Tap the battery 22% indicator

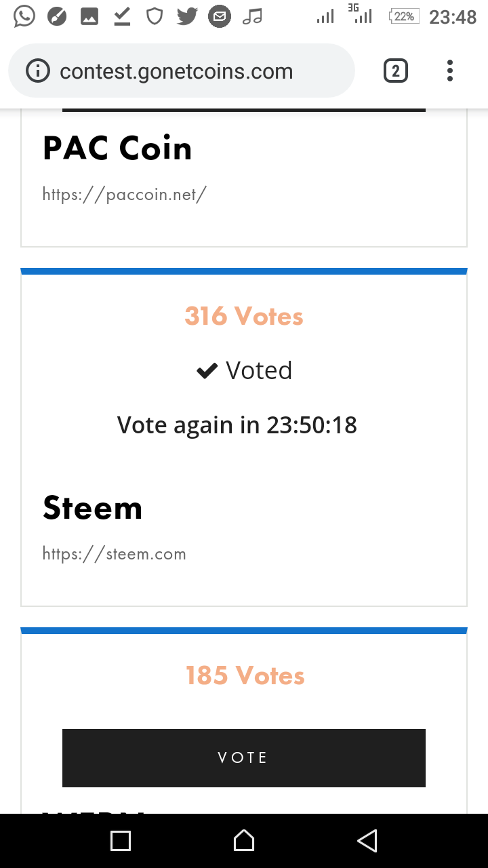pyautogui.click(x=404, y=16)
